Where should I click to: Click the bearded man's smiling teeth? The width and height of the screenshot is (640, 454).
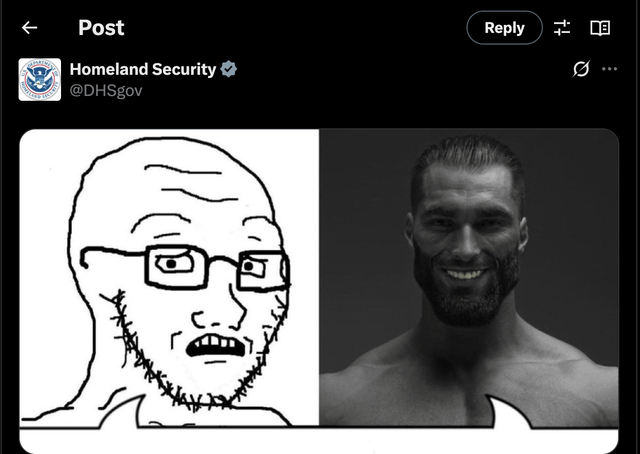pos(464,274)
